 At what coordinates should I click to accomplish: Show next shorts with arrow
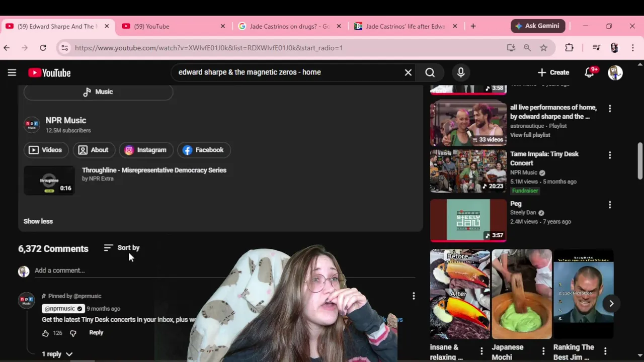click(611, 303)
